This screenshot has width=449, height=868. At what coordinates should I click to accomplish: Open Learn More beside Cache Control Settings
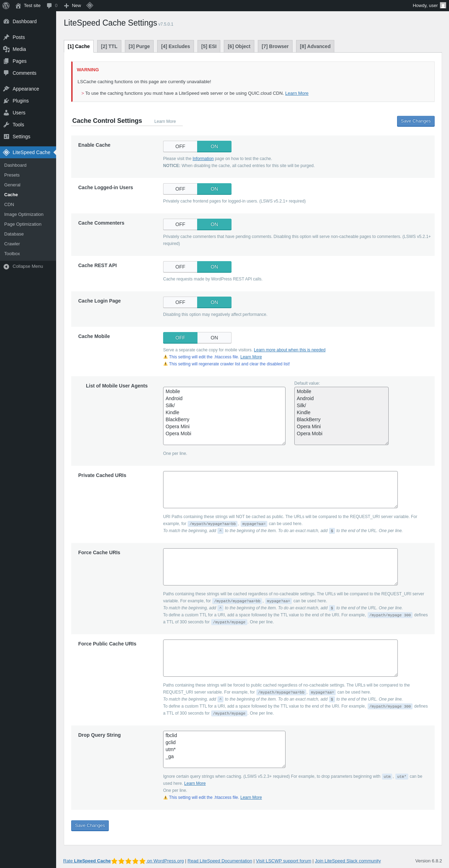coord(165,121)
